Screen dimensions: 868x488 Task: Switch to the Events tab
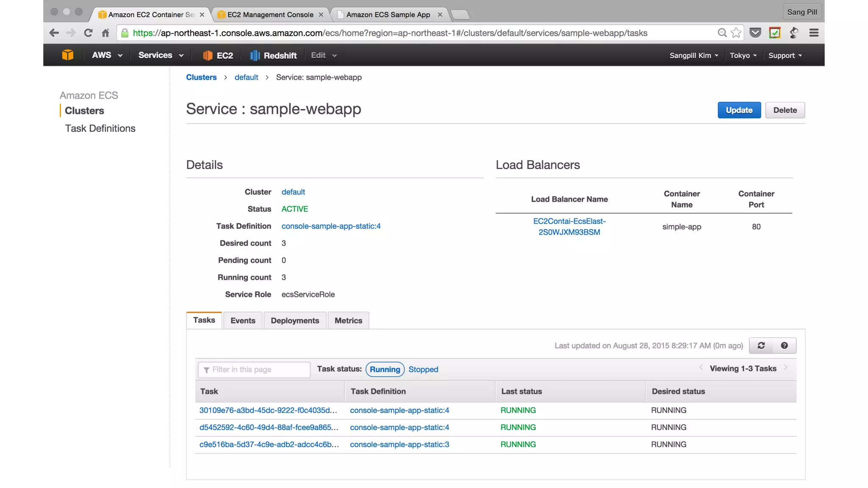click(242, 321)
